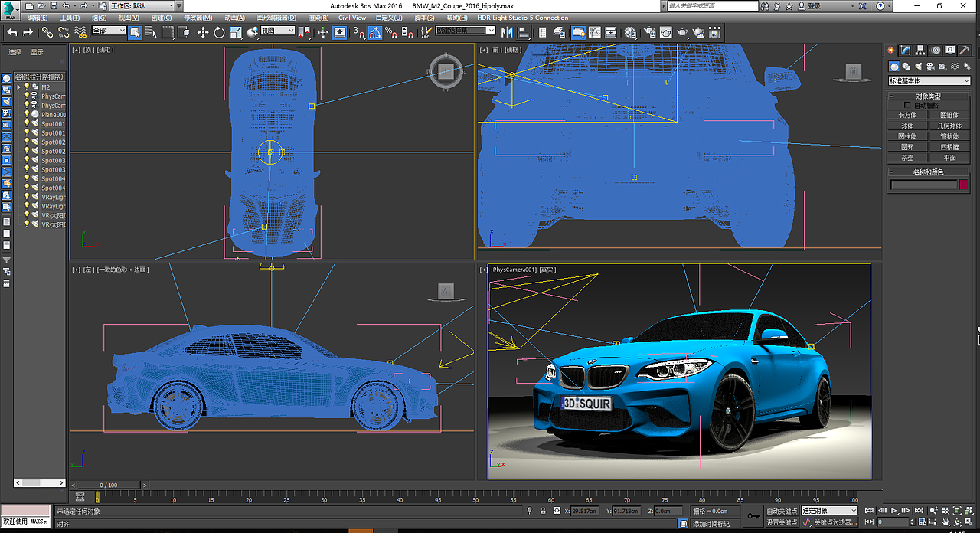Viewport: 980px width, 533px height.
Task: Click the object color swatch
Action: (x=963, y=185)
